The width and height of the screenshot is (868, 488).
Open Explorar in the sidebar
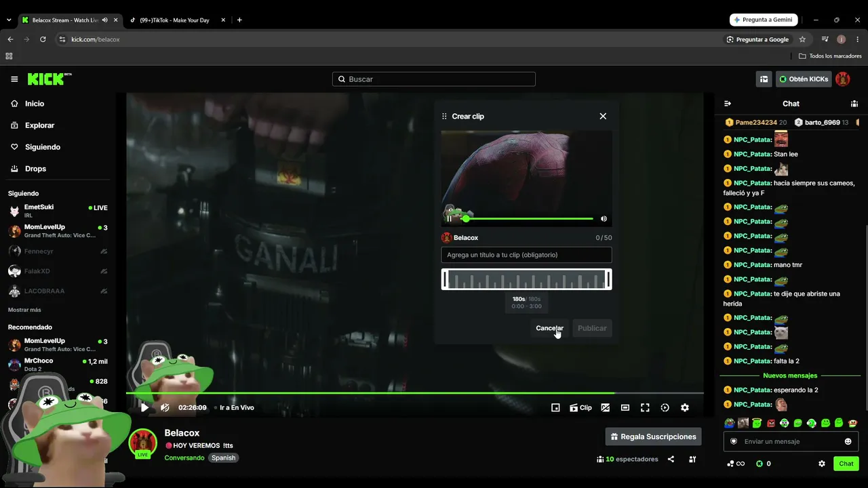click(x=39, y=125)
